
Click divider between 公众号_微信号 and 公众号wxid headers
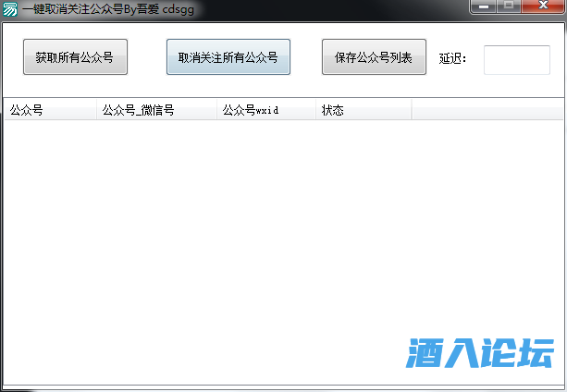coord(216,110)
